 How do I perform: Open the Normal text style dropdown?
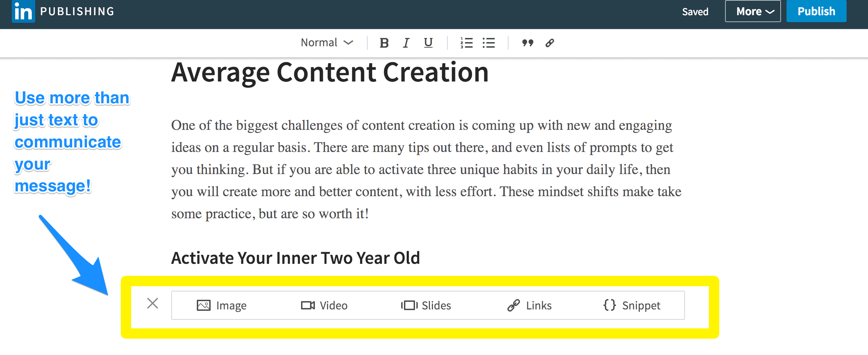click(327, 43)
